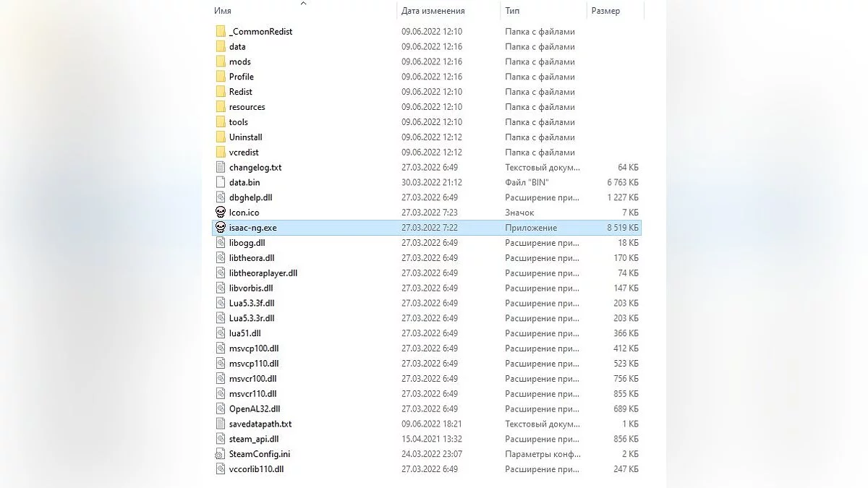Click the 64 КБ size value
The height and width of the screenshot is (488, 868).
pos(628,168)
